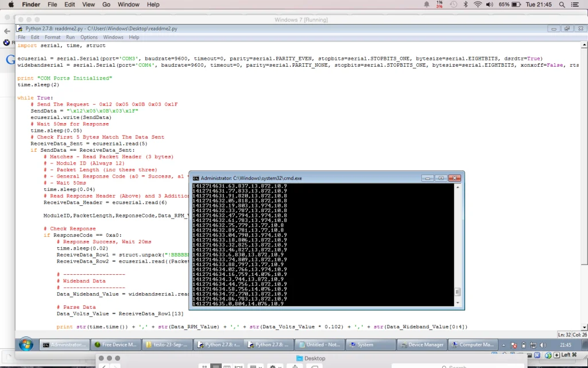Open the Wi-Fi menu bar icon

(477, 5)
